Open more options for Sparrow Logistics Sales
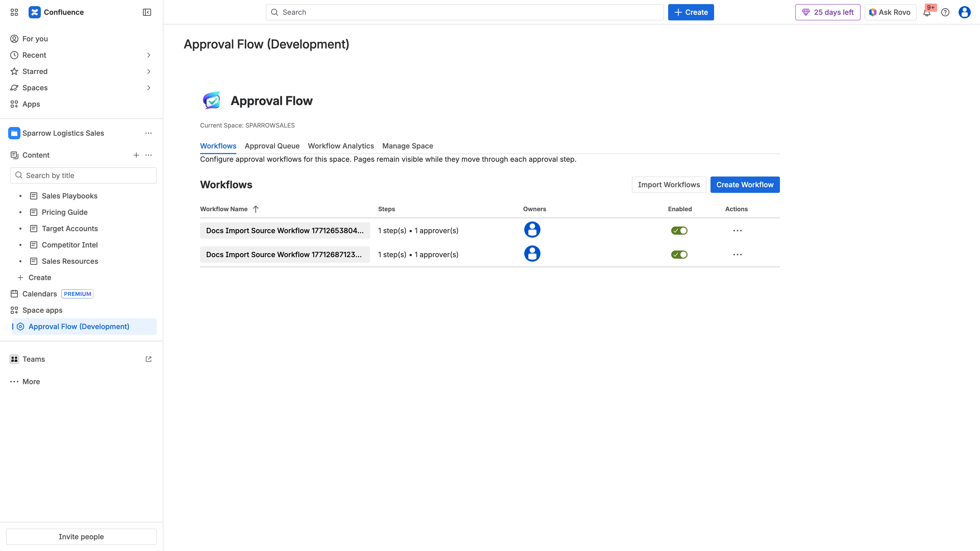This screenshot has height=551, width=980. pyautogui.click(x=148, y=133)
